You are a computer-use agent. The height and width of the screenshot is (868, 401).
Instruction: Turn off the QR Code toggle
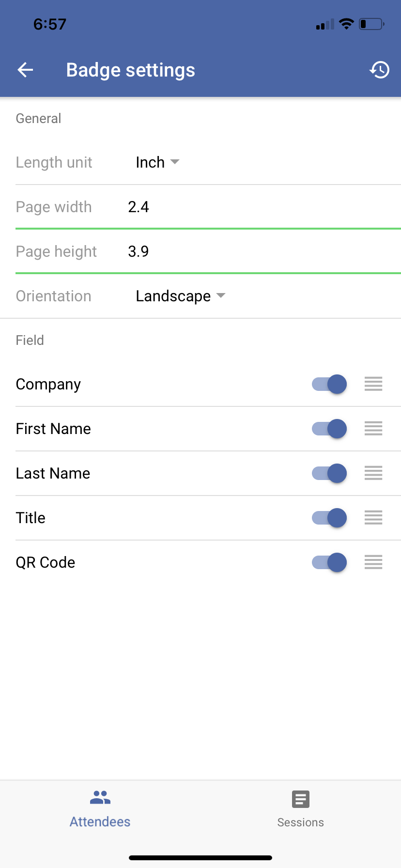[329, 562]
